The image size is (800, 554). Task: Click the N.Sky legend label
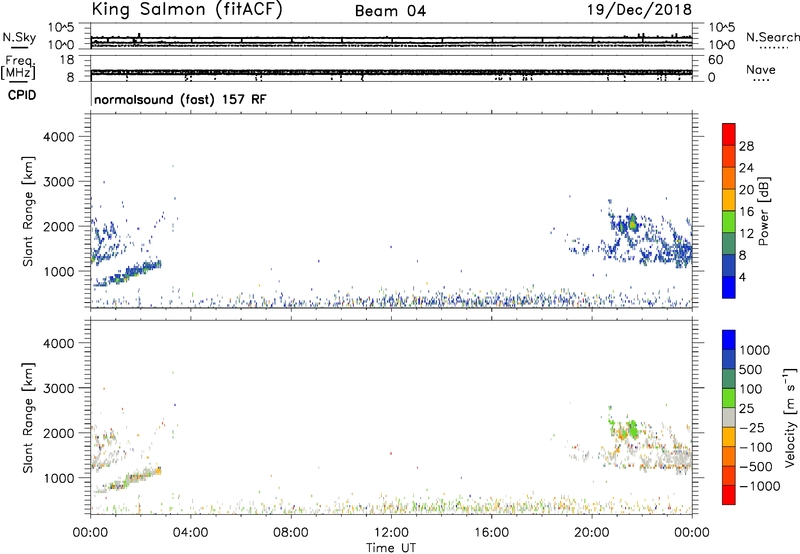click(19, 37)
